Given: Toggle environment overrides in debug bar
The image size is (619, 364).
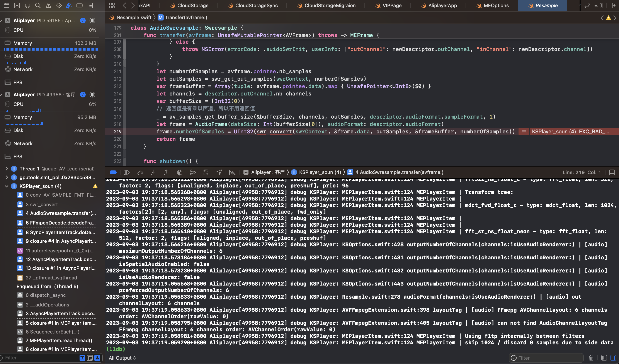Looking at the screenshot, I should (206, 172).
